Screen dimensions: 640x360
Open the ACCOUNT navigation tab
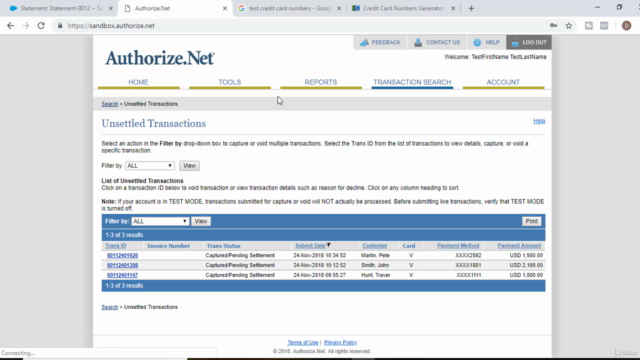point(503,82)
